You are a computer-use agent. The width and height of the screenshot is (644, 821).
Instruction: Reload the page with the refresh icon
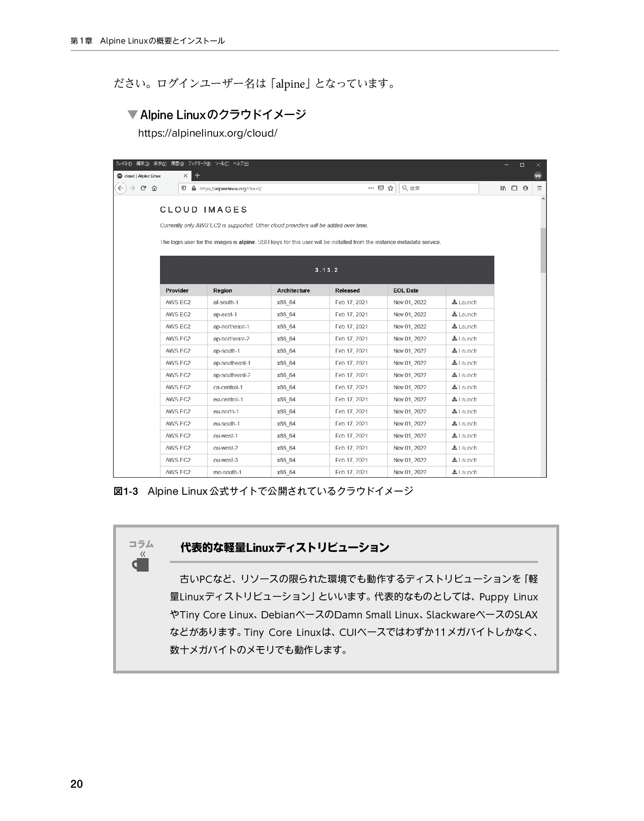(x=143, y=188)
